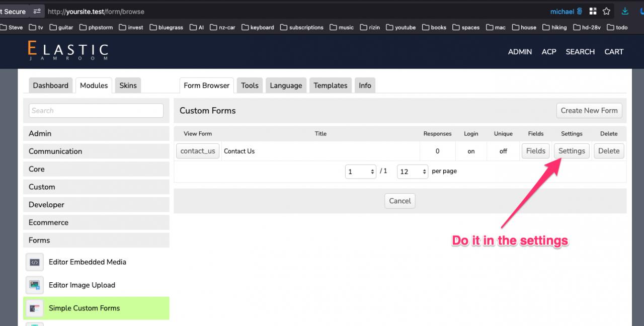This screenshot has height=326, width=644.
Task: Open the todo bookmarks folder
Action: [x=617, y=27]
